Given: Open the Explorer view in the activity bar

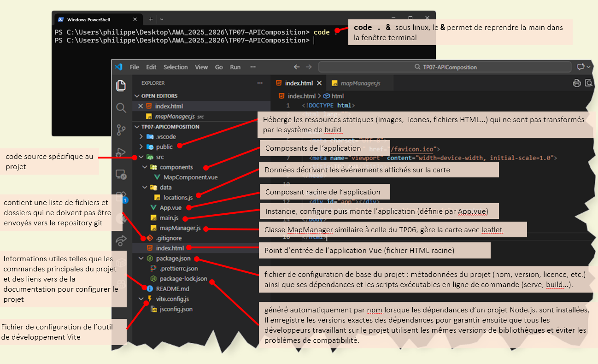Looking at the screenshot, I should point(121,86).
